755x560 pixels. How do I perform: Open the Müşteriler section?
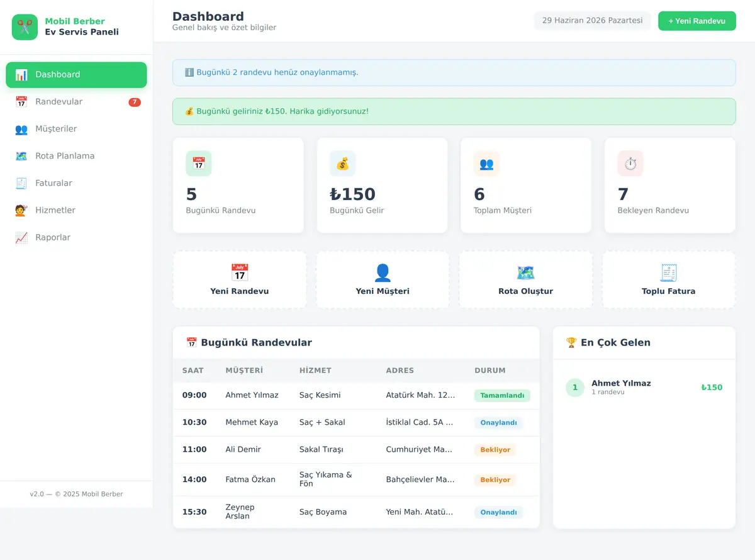76,129
